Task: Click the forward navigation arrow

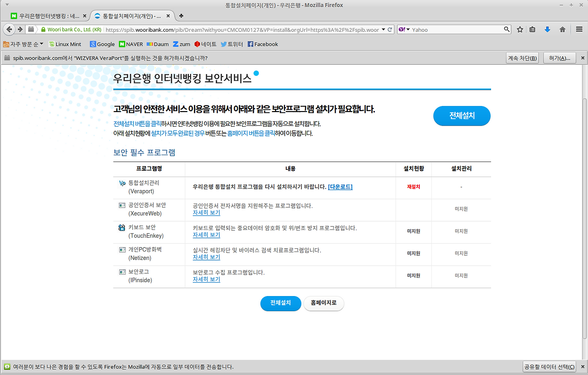Action: click(20, 29)
